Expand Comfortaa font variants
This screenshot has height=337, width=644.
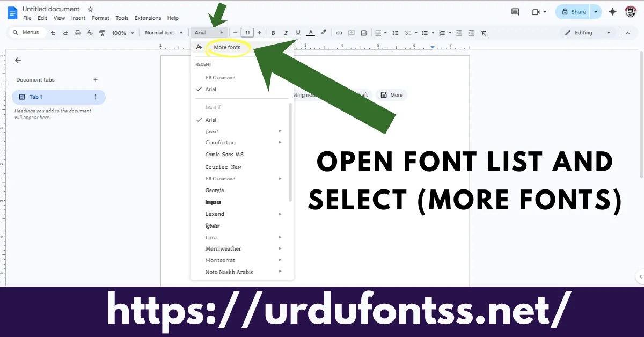[x=280, y=142]
